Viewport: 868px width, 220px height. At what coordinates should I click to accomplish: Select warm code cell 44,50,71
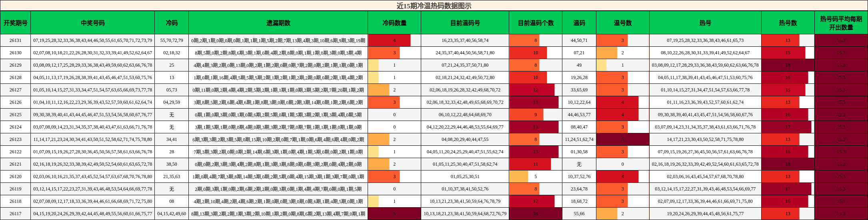pyautogui.click(x=579, y=40)
